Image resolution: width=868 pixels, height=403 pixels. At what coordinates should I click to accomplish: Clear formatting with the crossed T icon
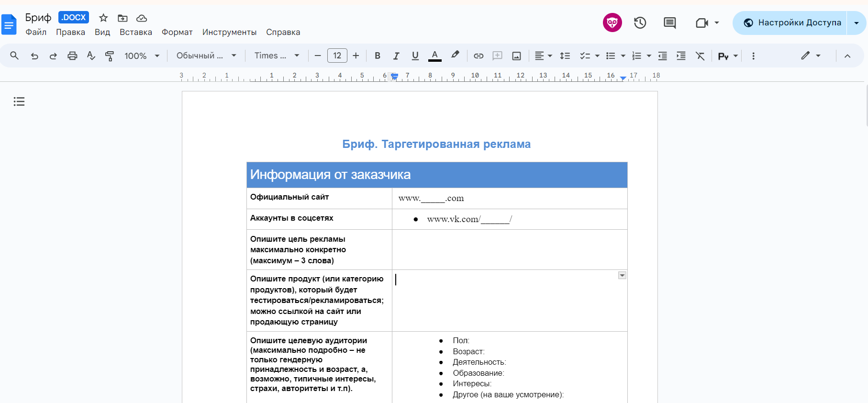tap(700, 56)
